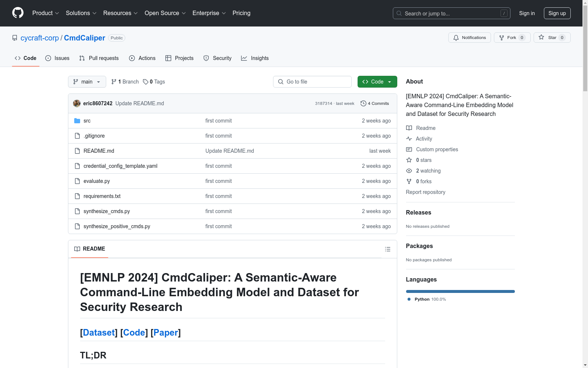
Task: Open the Paper link in README
Action: point(166,333)
